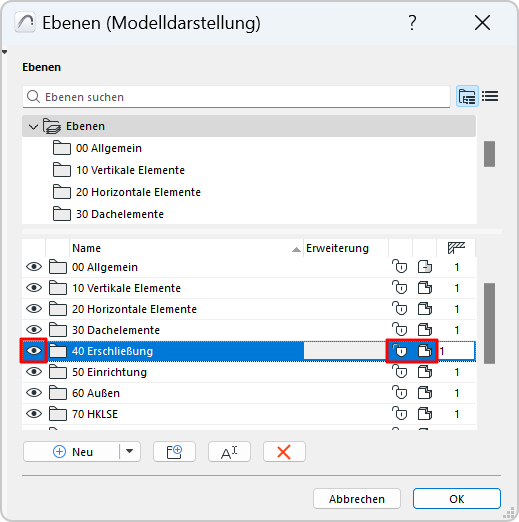
Task: Toggle visibility of 40 Erschließung
Action: coord(34,351)
